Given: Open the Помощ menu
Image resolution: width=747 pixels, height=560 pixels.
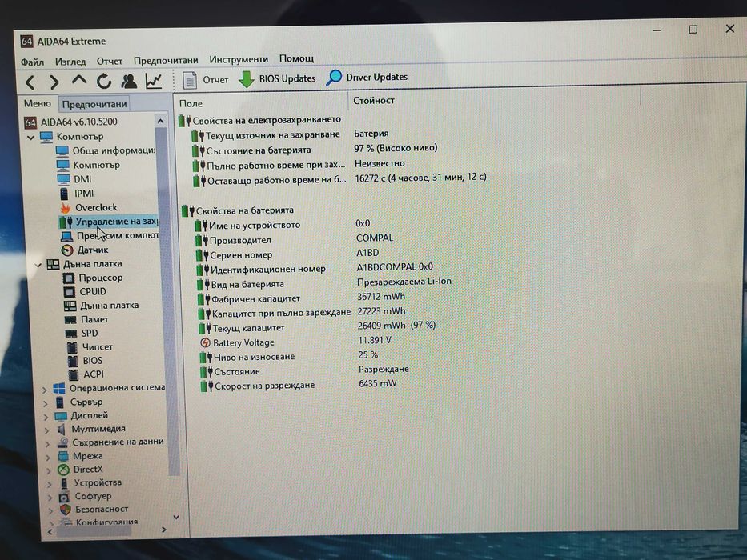Looking at the screenshot, I should pos(296,58).
